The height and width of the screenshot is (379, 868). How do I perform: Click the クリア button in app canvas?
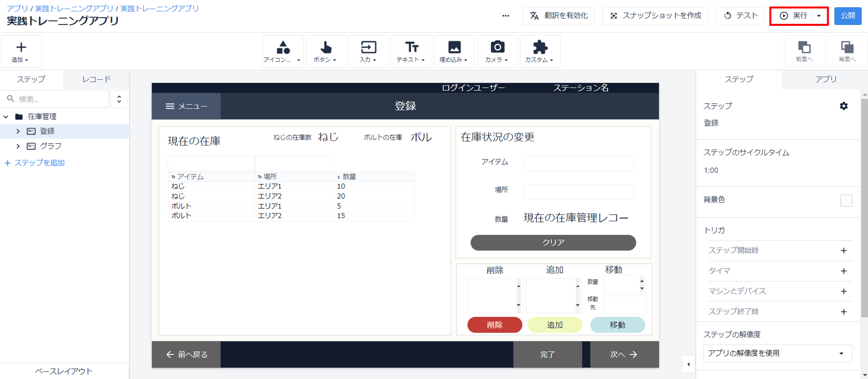click(553, 243)
